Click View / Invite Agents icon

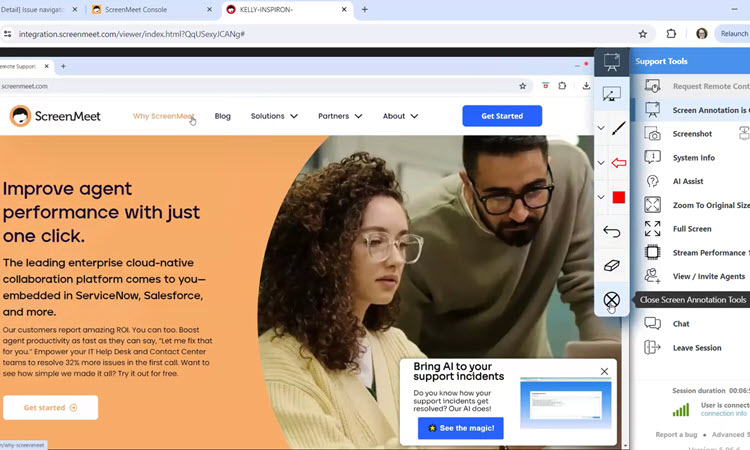(652, 276)
